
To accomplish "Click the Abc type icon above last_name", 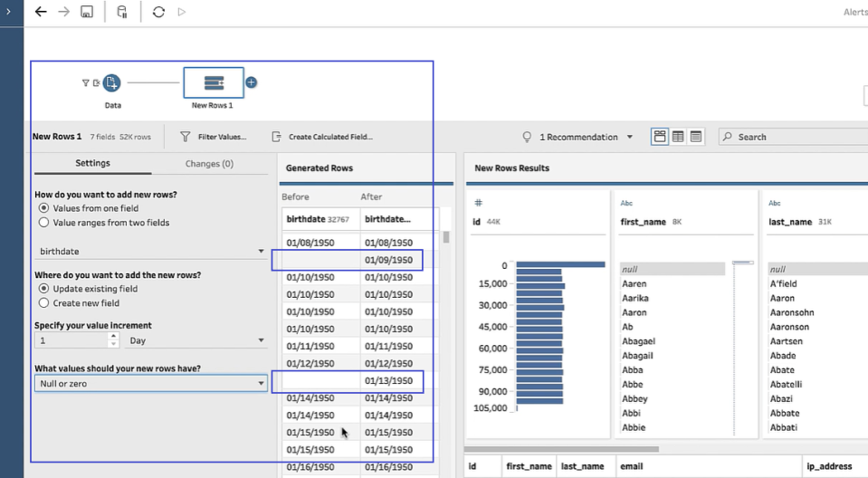I will (775, 204).
